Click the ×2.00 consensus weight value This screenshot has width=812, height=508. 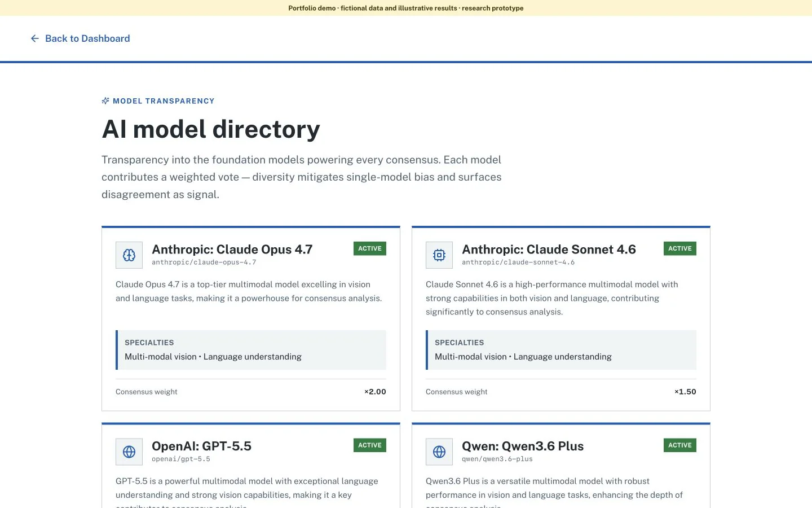(375, 392)
